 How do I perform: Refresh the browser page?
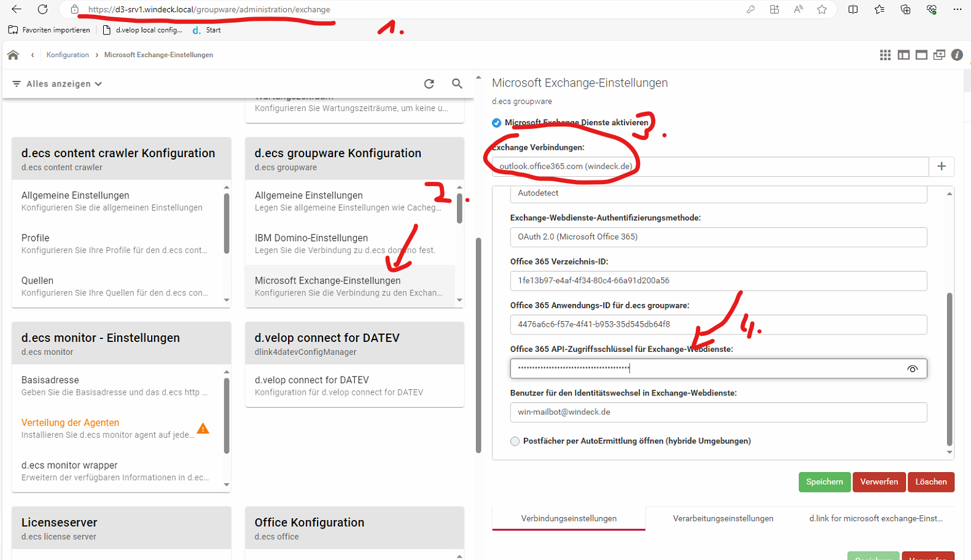(x=42, y=9)
